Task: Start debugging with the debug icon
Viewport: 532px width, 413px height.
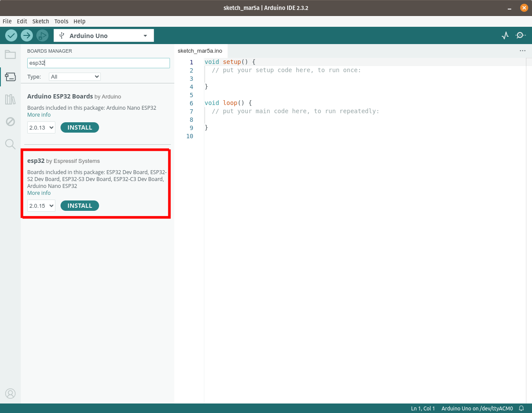Action: point(42,35)
